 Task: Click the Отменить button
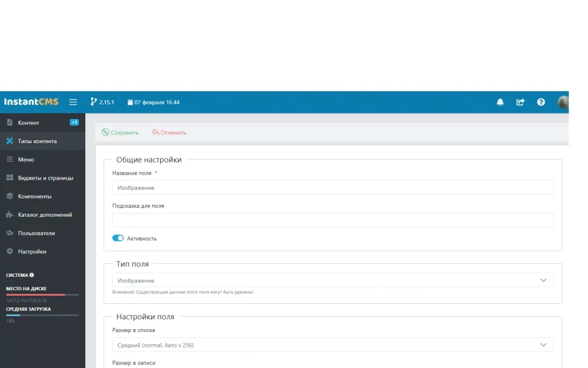tap(169, 132)
